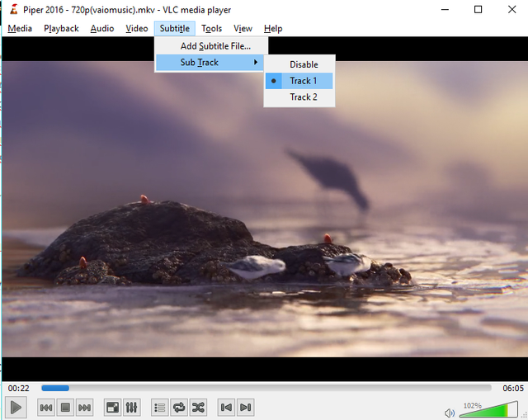The height and width of the screenshot is (420, 528).
Task: Open the Media menu
Action: tap(20, 29)
